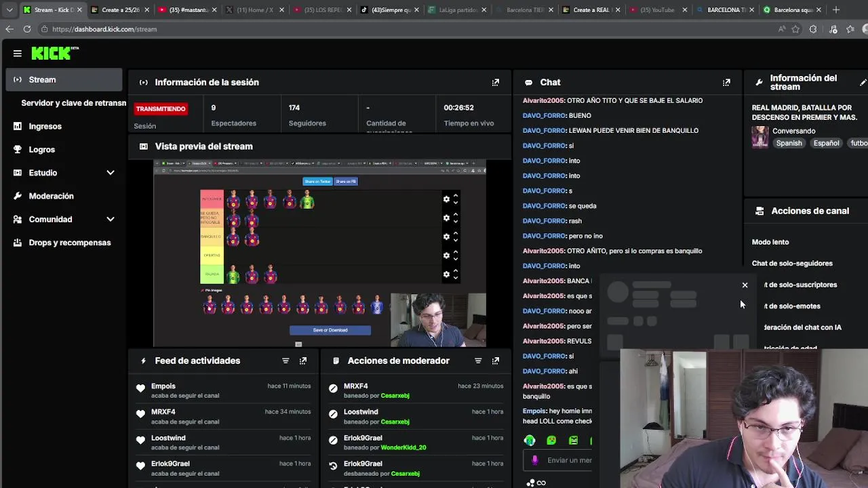
Task: Click the unban icon beside Erlok9Grael desbaneado entry
Action: pos(333,466)
